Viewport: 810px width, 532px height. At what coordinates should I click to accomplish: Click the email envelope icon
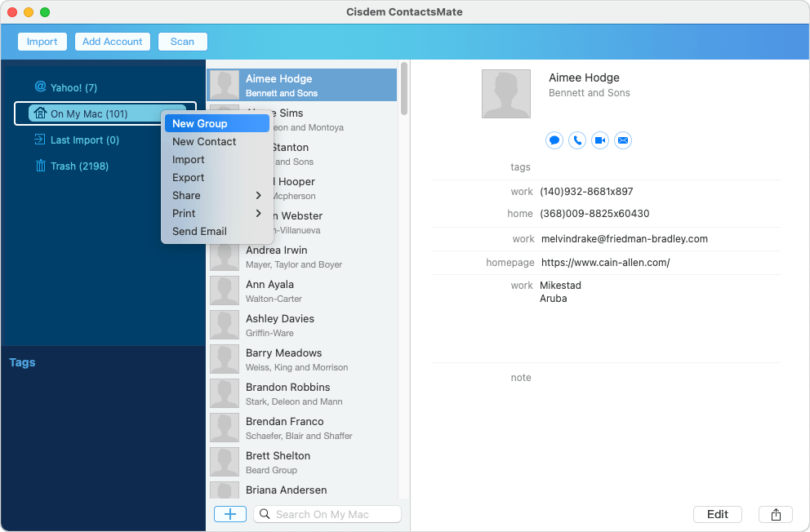623,140
